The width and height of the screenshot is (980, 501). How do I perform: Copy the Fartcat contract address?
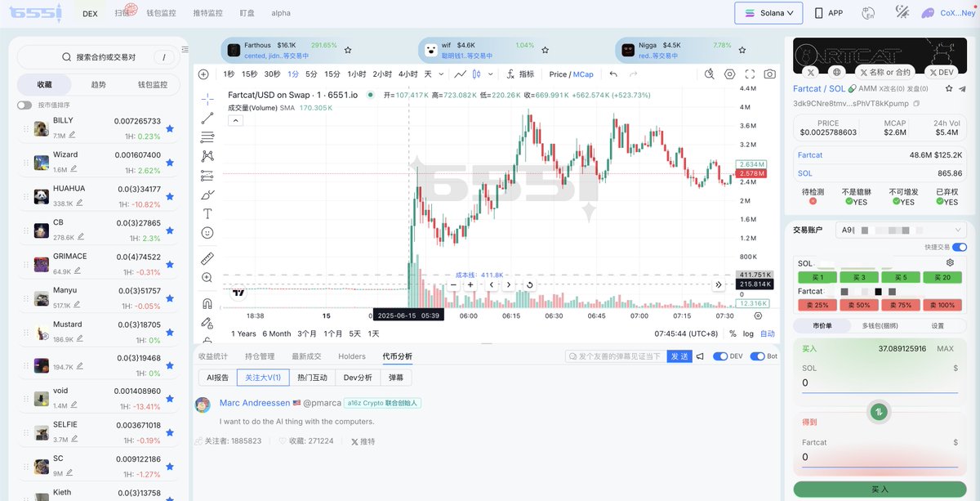coord(916,104)
